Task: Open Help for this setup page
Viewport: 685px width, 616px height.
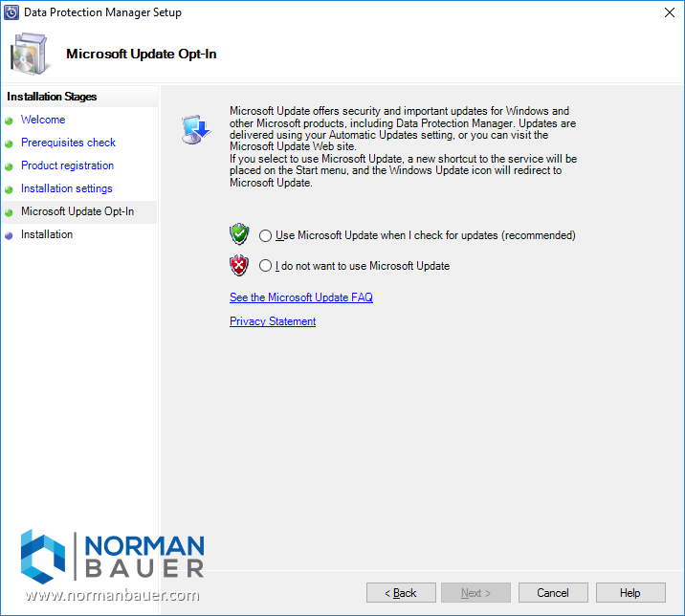Action: (630, 593)
